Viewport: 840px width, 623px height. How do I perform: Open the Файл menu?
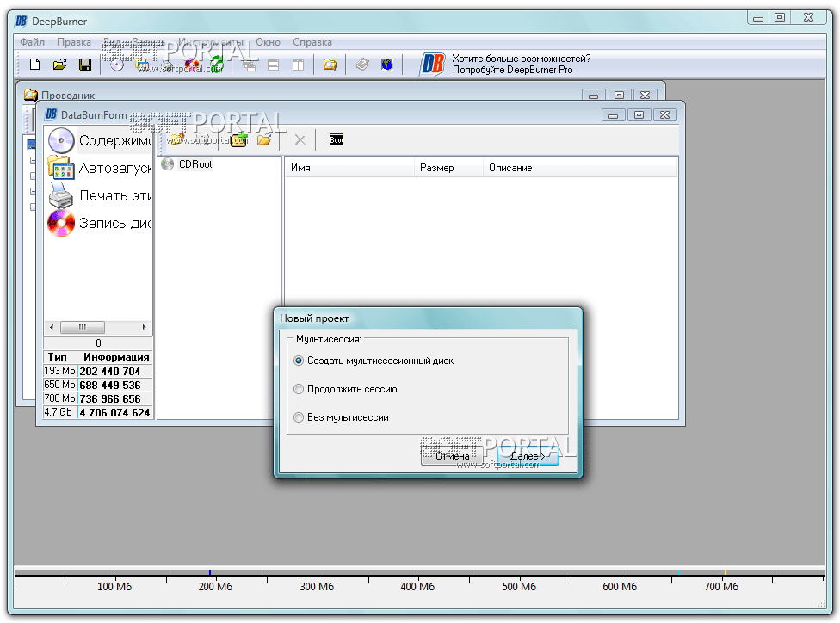[32, 42]
